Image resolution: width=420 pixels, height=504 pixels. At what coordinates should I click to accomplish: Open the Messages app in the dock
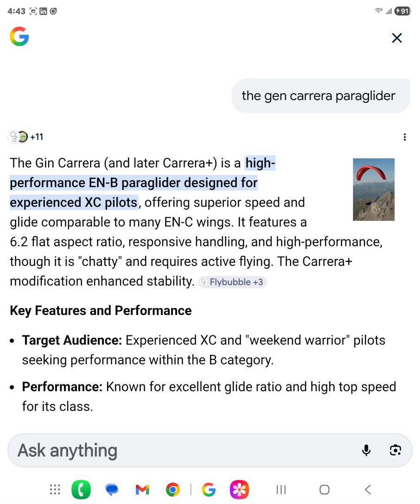click(x=112, y=490)
